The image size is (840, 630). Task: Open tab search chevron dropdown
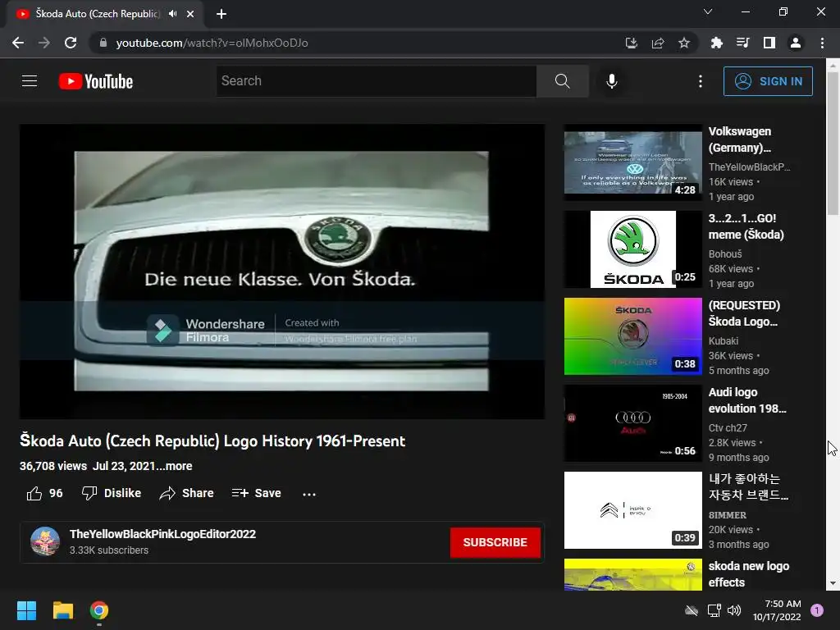pos(708,11)
